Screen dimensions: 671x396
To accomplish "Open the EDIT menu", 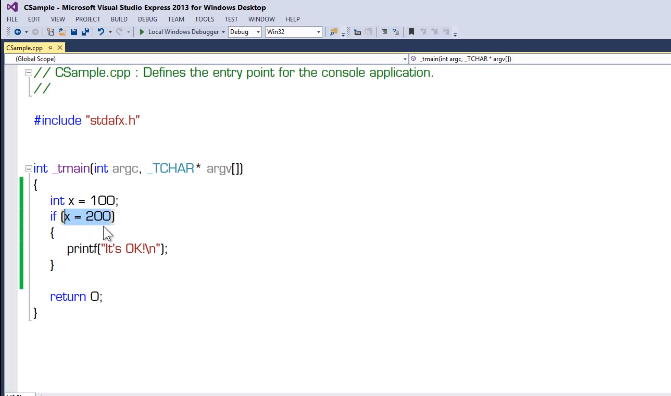I will coord(34,19).
